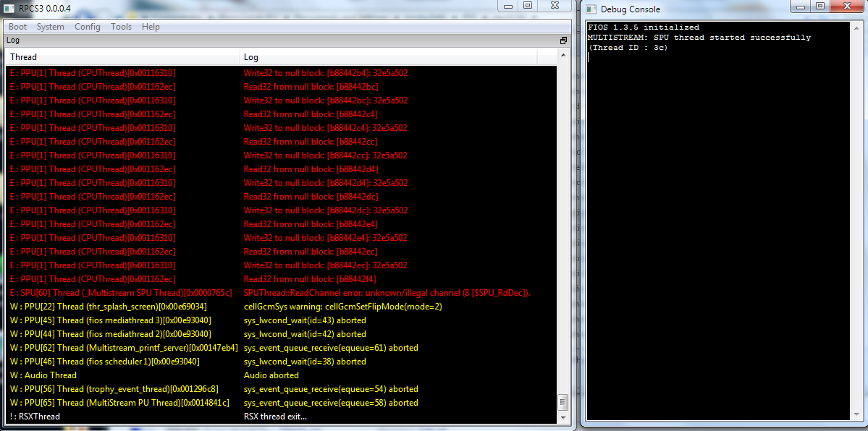Open the Boot menu
The height and width of the screenshot is (431, 868).
click(18, 27)
